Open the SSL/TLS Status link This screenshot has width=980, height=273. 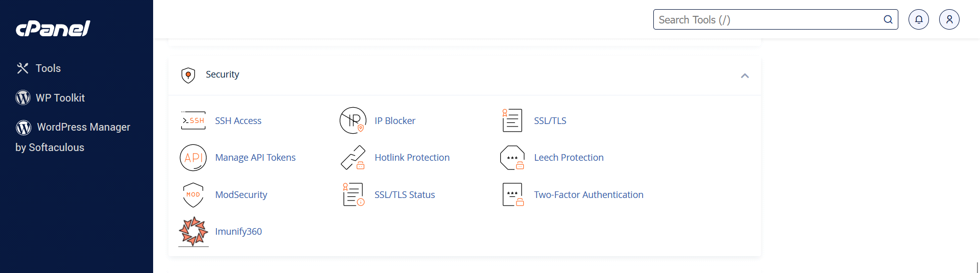coord(405,195)
